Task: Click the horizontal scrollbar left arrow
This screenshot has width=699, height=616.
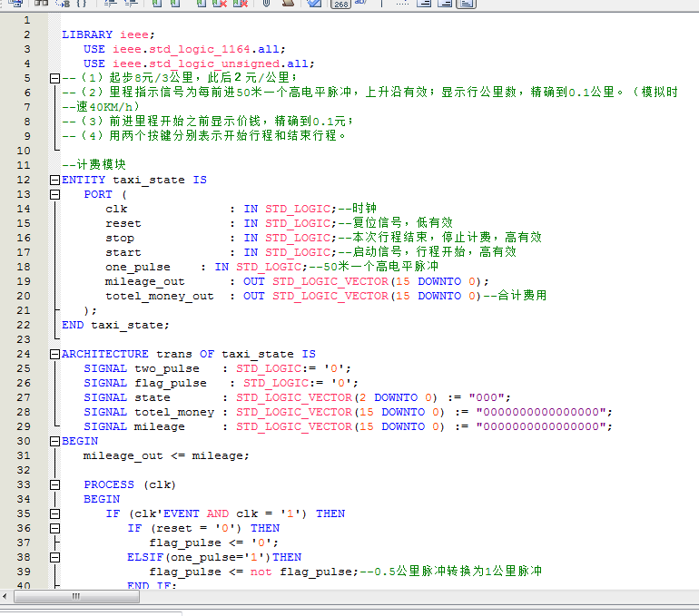Action: coord(6,597)
